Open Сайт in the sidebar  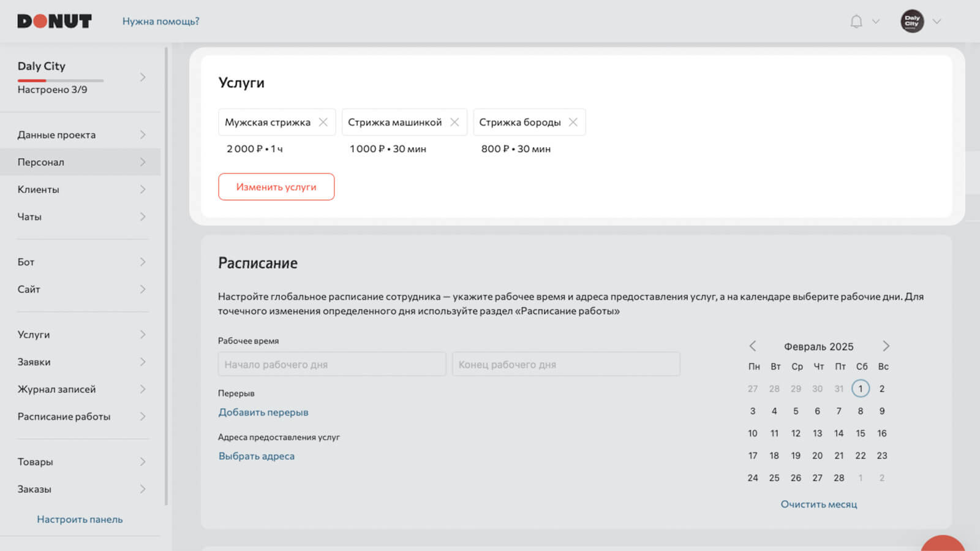tap(80, 289)
